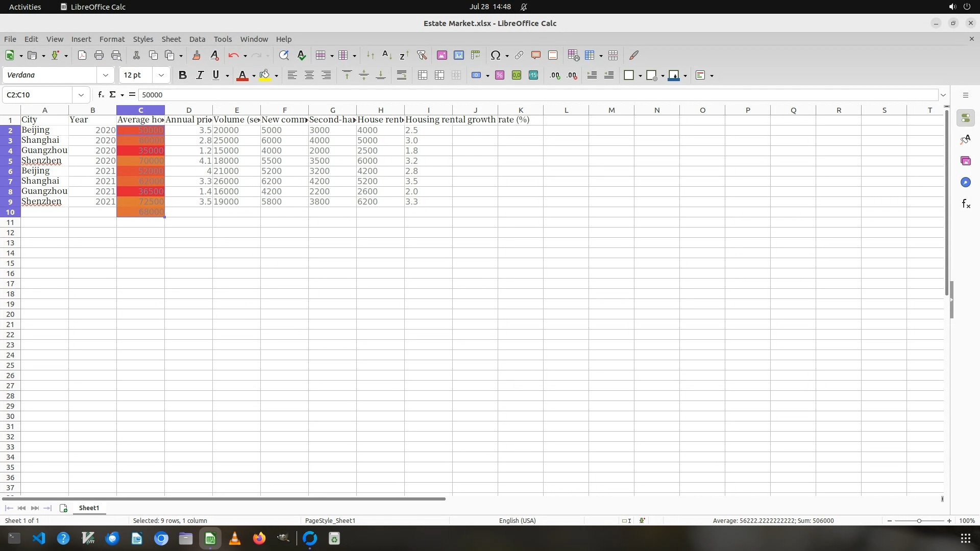Toggle Bold formatting
The width and height of the screenshot is (980, 551).
coord(182,75)
